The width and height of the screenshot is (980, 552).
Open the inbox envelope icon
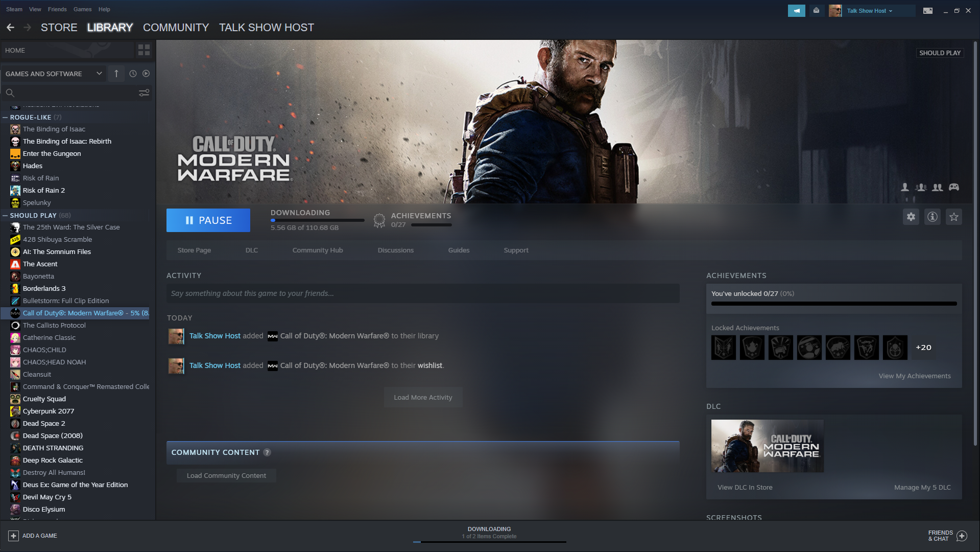(x=816, y=11)
